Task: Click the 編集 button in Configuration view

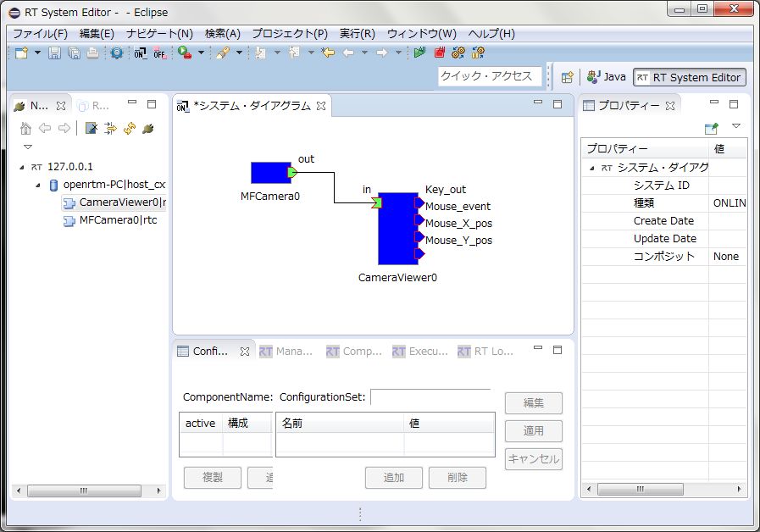Action: (x=534, y=403)
